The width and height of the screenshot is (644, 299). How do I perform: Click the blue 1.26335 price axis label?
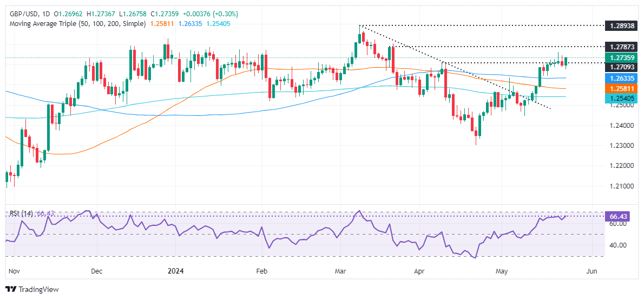click(x=621, y=79)
